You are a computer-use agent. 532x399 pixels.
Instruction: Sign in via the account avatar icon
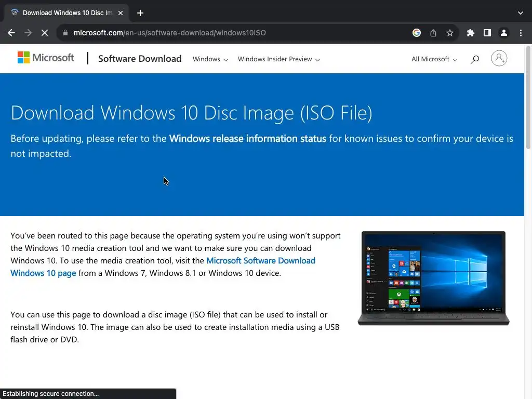499,58
